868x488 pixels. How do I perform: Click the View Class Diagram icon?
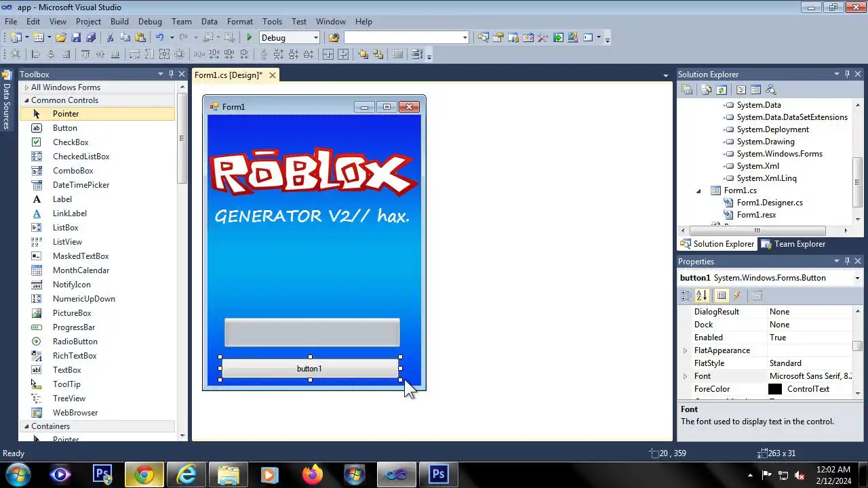[x=770, y=89]
